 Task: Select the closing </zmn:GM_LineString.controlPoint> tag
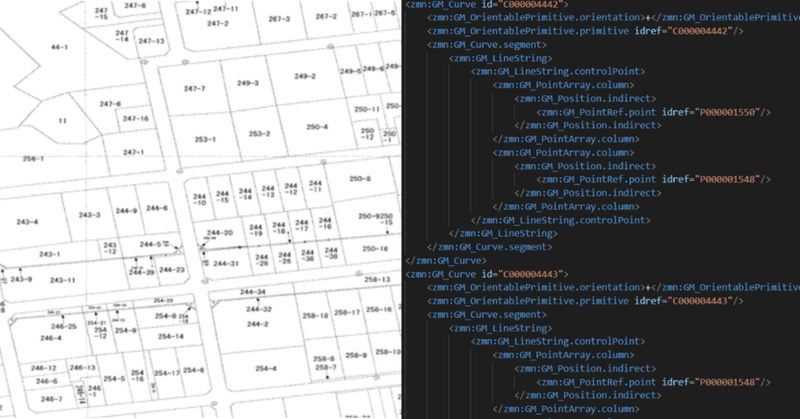[x=560, y=220]
